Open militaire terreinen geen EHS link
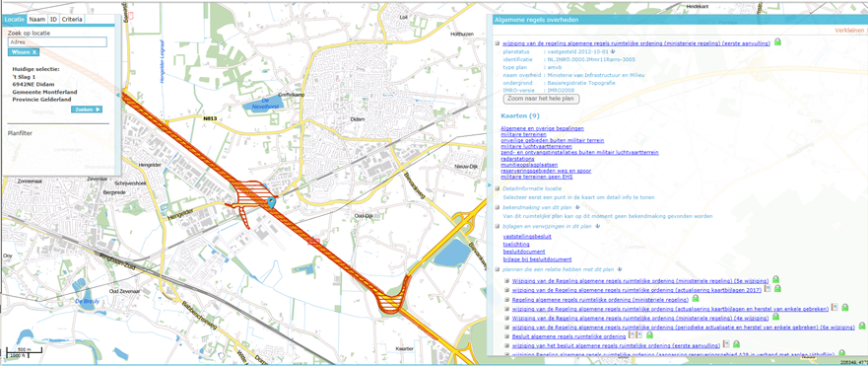This screenshot has width=868, height=366. pyautogui.click(x=536, y=177)
